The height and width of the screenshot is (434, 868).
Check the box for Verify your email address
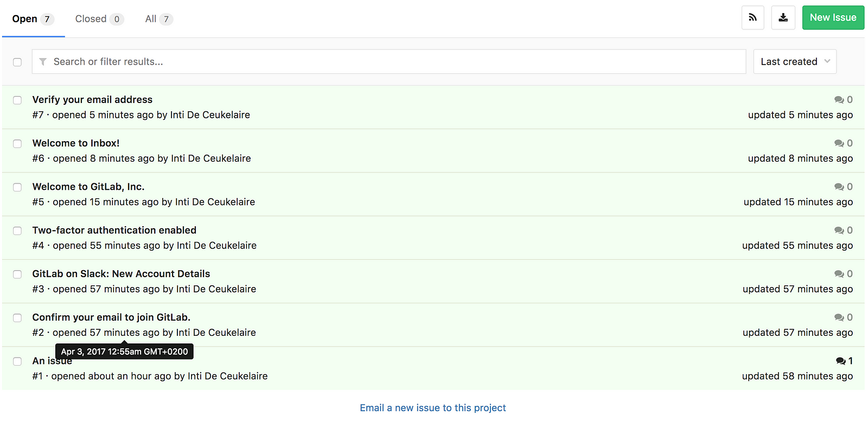click(x=17, y=100)
